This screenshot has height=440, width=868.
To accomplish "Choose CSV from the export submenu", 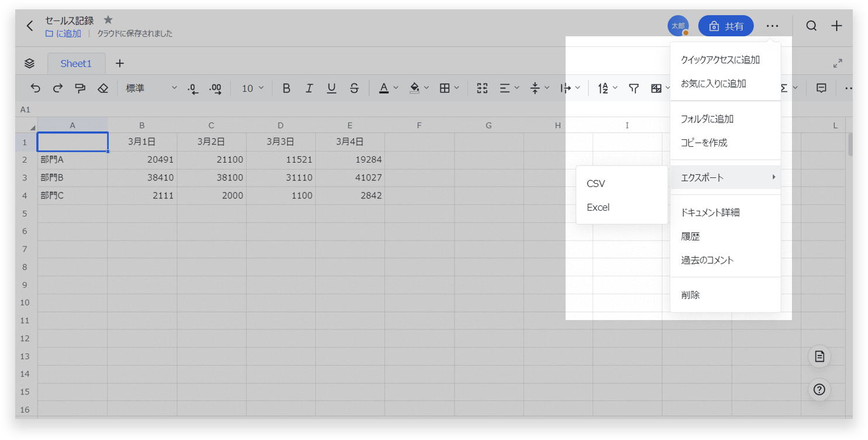I will click(596, 184).
